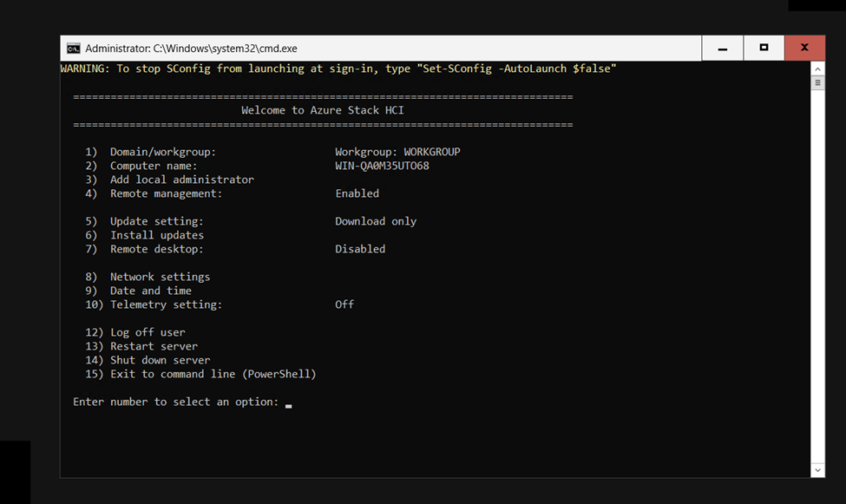Click the 'Remote desktop:' label
Viewport: 846px width, 504px height.
[x=157, y=249]
